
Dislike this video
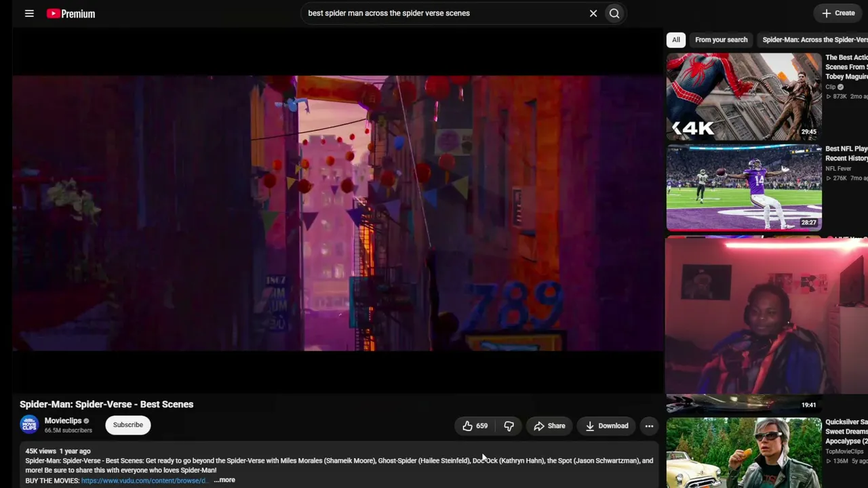509,426
